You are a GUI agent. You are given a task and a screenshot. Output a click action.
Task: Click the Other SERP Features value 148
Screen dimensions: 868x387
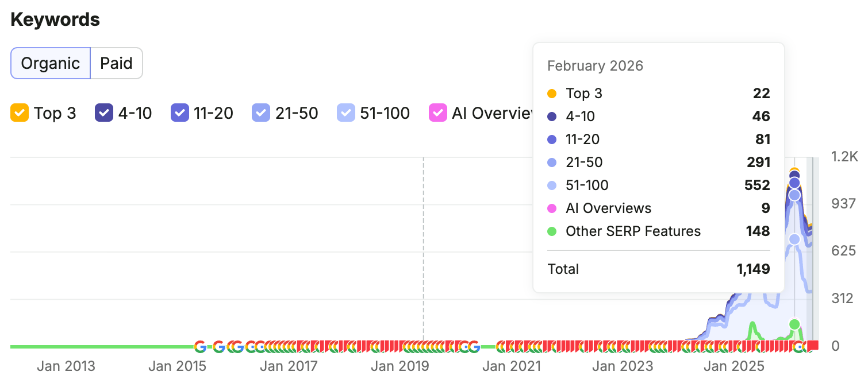tap(758, 231)
